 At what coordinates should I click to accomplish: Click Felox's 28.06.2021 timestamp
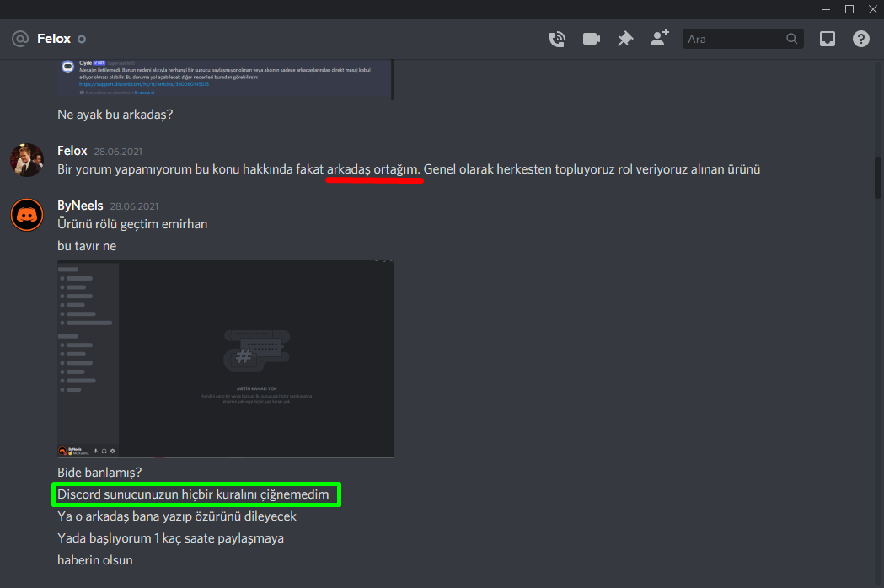tap(118, 152)
